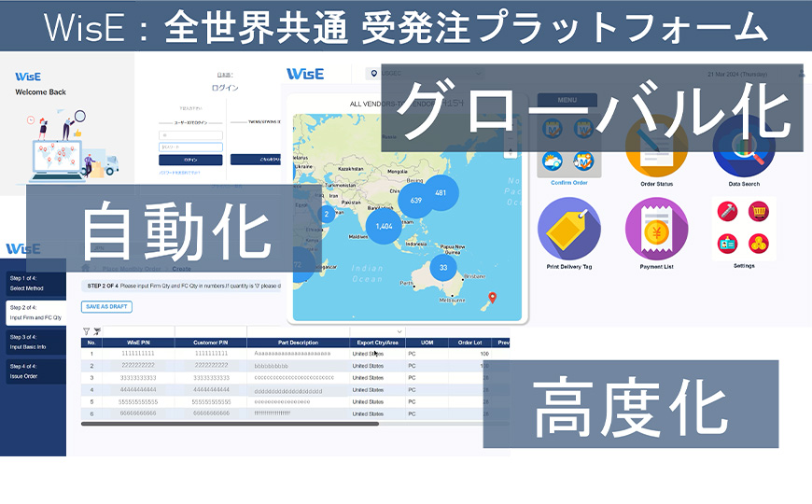Click the Order Status label
The image size is (812, 504).
pos(657,184)
